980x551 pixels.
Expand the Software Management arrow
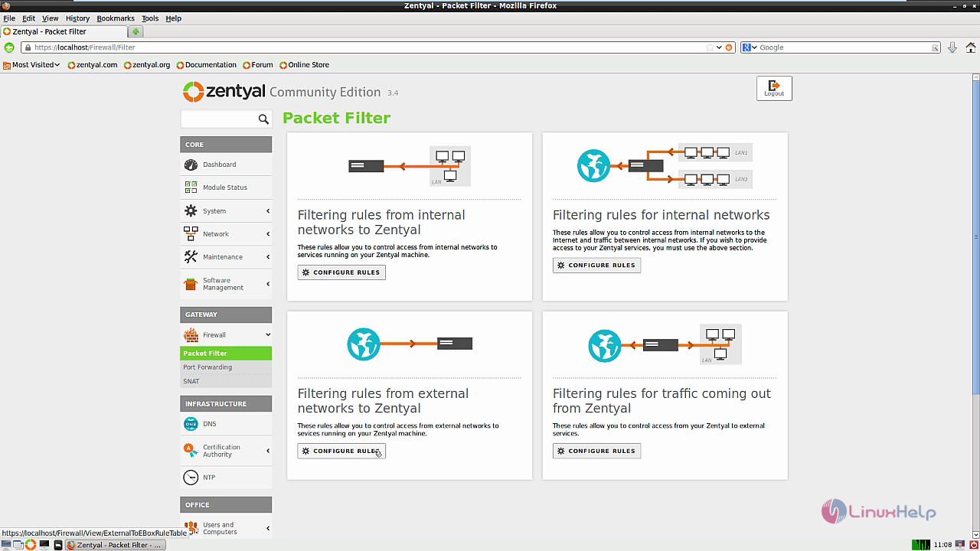pyautogui.click(x=268, y=284)
